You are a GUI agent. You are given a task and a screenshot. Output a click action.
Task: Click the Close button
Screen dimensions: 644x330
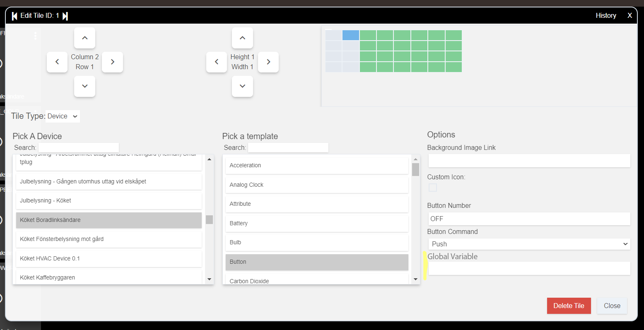[x=612, y=306]
